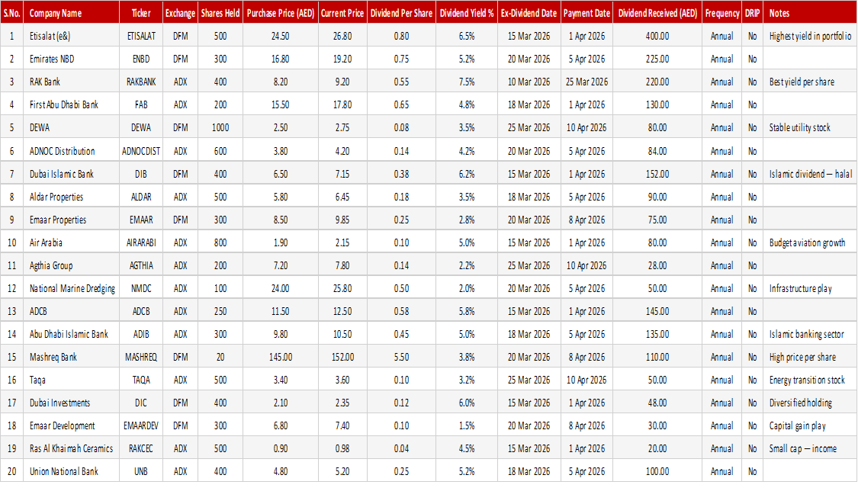
Task: Click the Infrastructure play note
Action: 810,288
